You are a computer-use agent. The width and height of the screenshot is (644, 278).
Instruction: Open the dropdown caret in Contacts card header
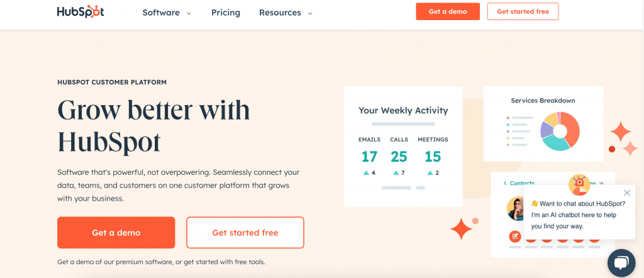pos(601,184)
